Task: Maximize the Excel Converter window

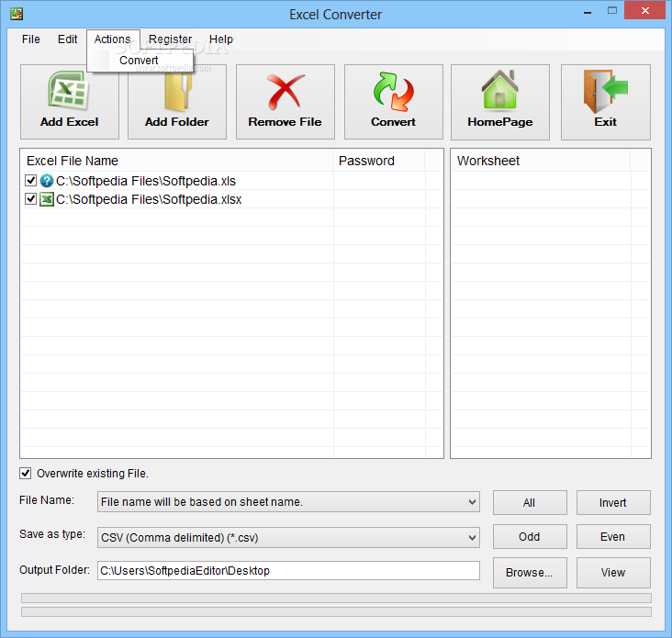Action: pyautogui.click(x=612, y=11)
